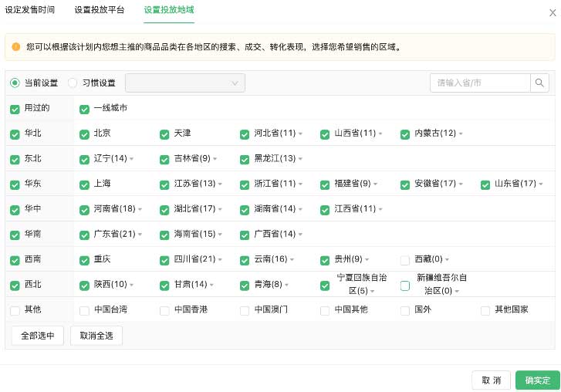Viewport: 561px width, 392px height.
Task: Toggle the 西北 region checkbox
Action: pyautogui.click(x=15, y=286)
